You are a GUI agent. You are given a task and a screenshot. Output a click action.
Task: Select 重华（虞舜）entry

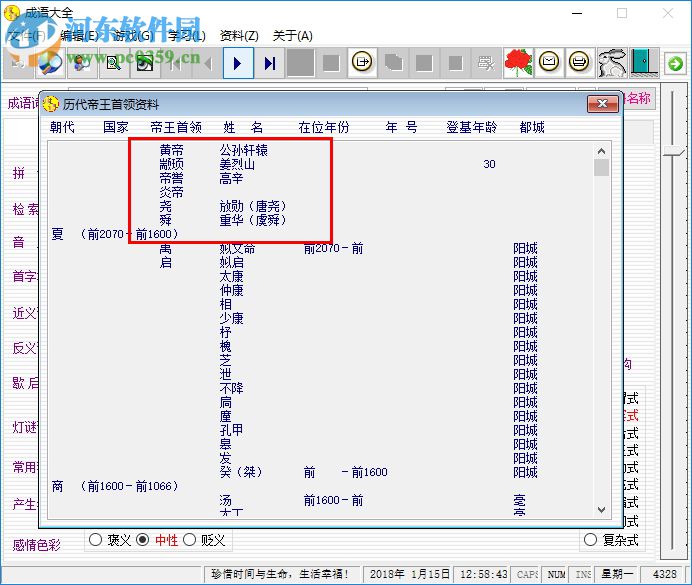[253, 220]
